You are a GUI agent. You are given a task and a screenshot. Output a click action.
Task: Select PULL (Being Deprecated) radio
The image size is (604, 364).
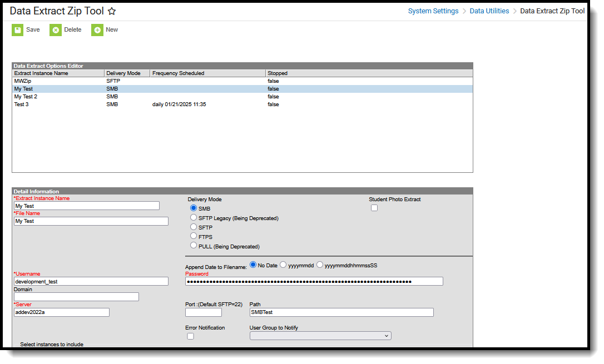(194, 246)
